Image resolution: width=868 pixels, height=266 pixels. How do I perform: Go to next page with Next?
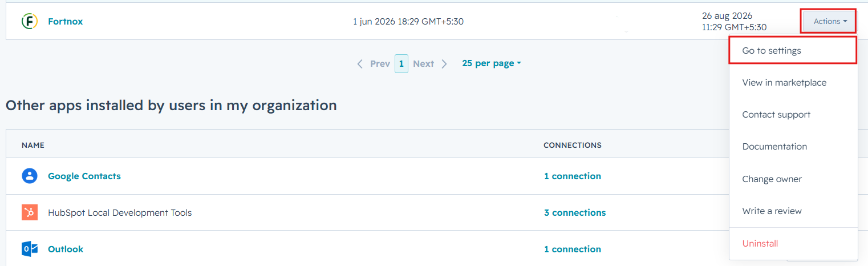(430, 63)
